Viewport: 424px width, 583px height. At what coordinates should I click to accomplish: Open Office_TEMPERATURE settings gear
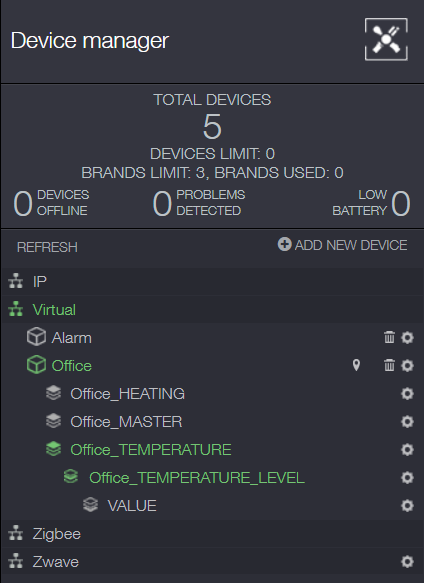(x=407, y=450)
